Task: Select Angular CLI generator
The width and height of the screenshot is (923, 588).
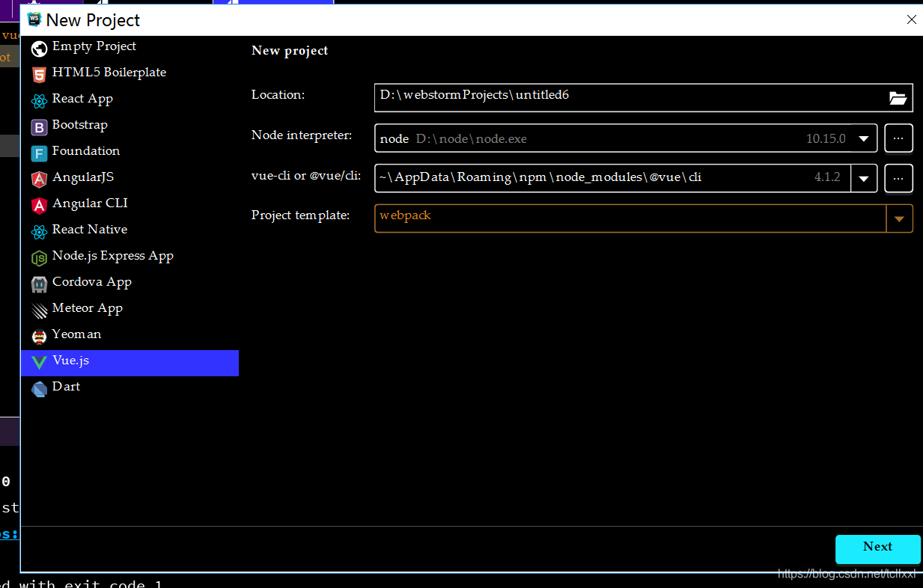Action: (130, 204)
